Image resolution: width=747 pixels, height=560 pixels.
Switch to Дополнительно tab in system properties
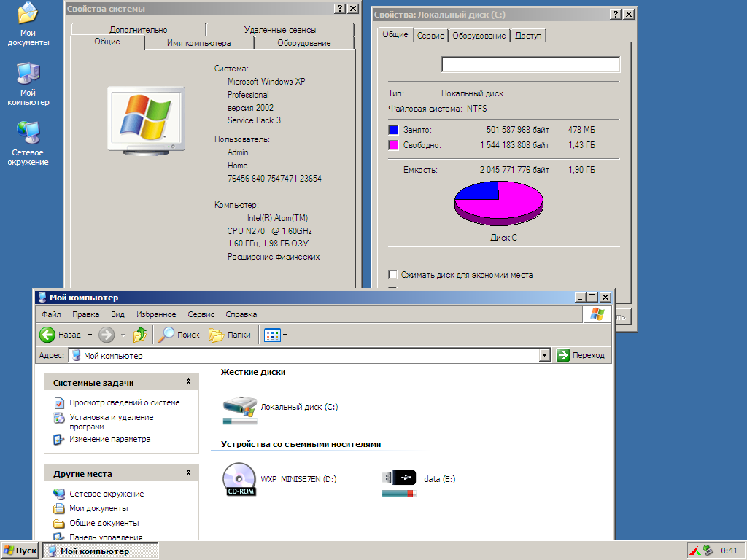coord(138,29)
